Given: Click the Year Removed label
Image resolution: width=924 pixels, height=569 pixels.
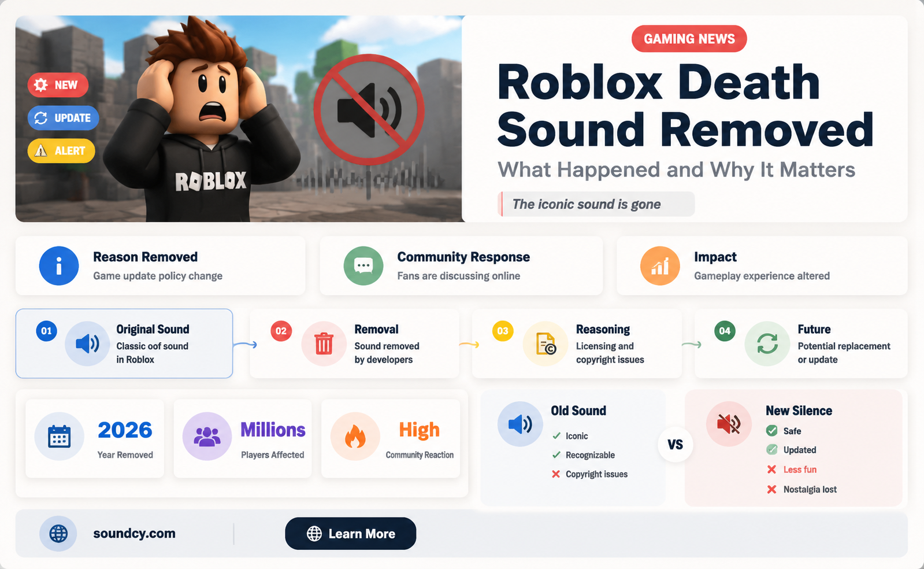Looking at the screenshot, I should (125, 455).
